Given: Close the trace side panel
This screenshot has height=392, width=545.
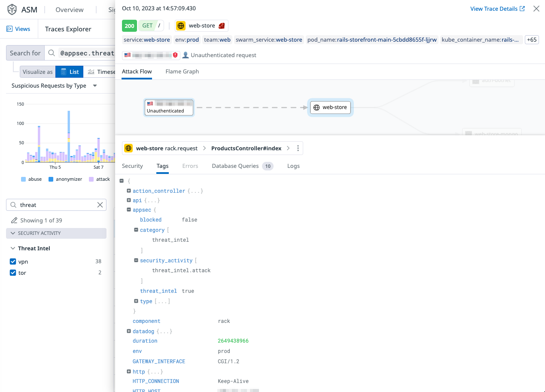Looking at the screenshot, I should point(536,9).
